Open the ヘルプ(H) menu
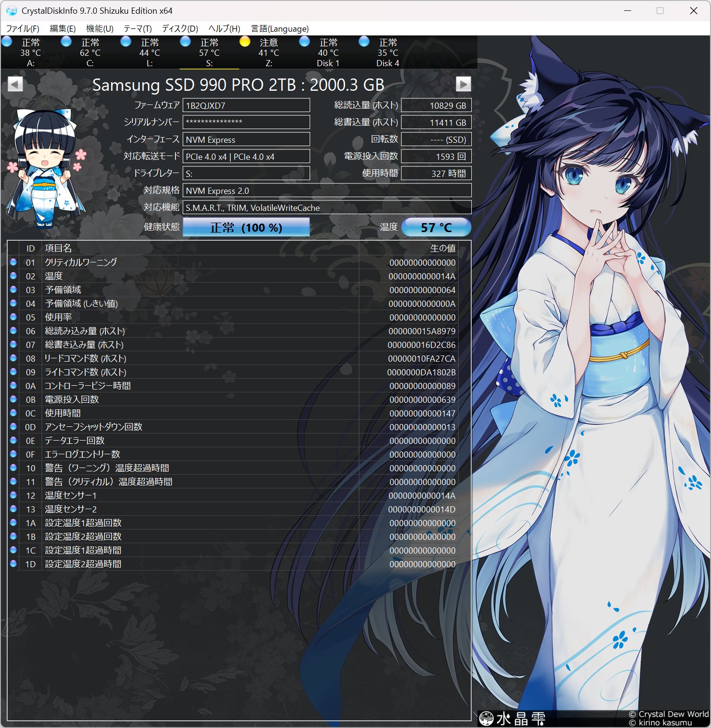 (x=225, y=29)
